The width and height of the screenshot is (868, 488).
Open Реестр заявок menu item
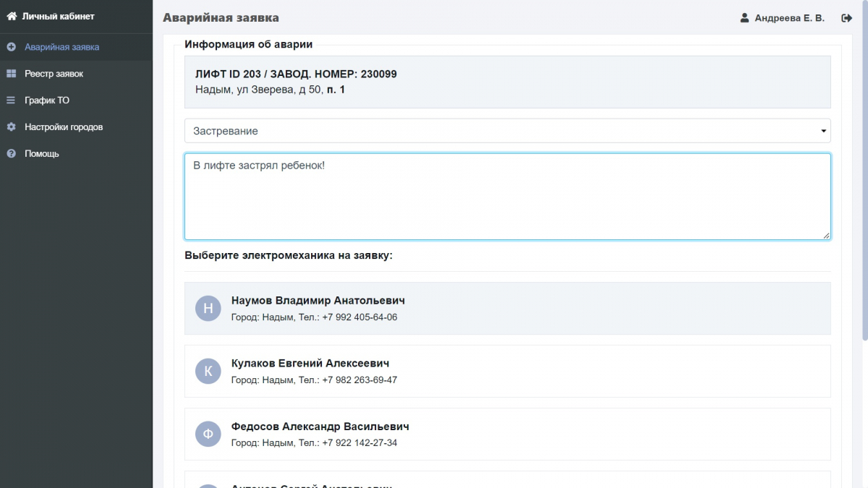pos(54,74)
